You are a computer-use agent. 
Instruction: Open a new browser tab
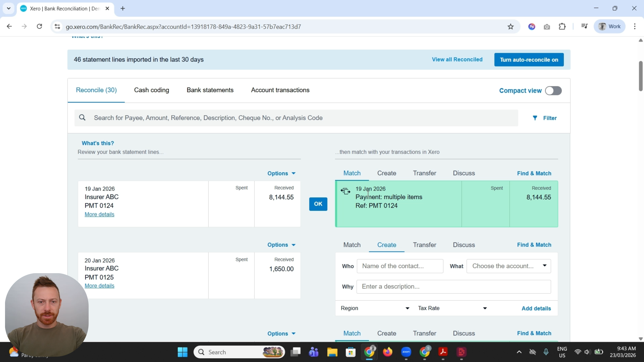tap(123, 9)
